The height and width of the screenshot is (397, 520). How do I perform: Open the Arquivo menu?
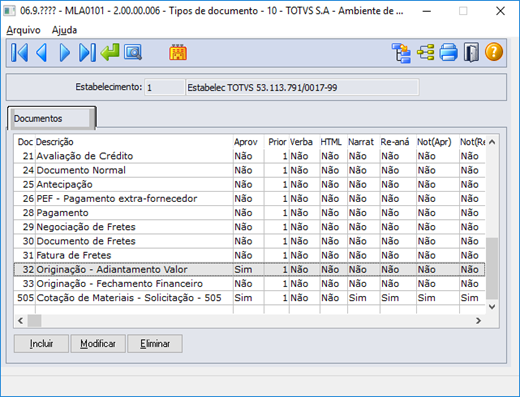click(x=23, y=30)
